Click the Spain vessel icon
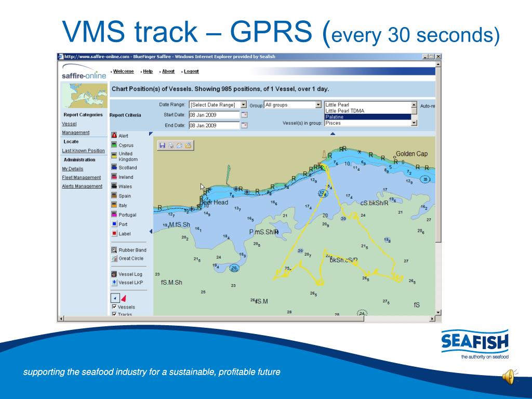Viewport: 532px width, 399px height. (114, 196)
